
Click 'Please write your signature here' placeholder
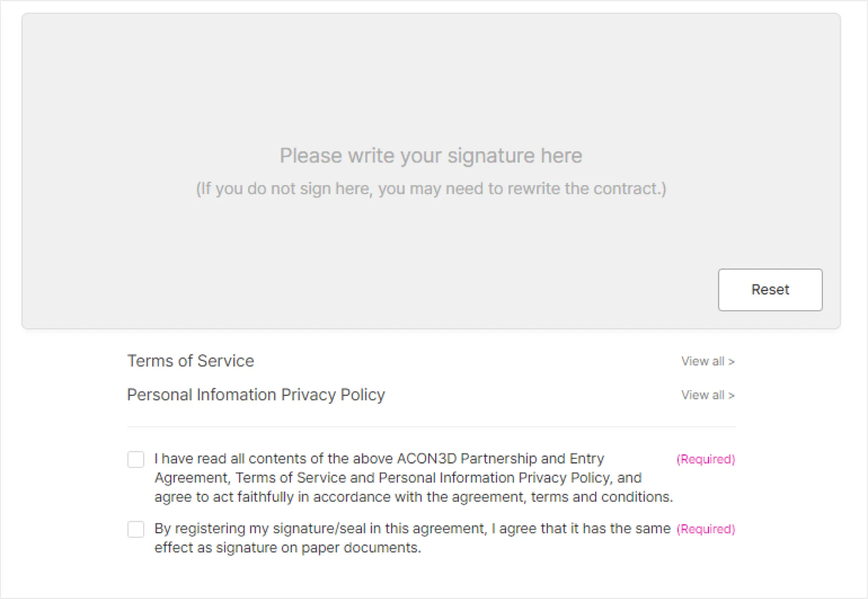click(431, 155)
